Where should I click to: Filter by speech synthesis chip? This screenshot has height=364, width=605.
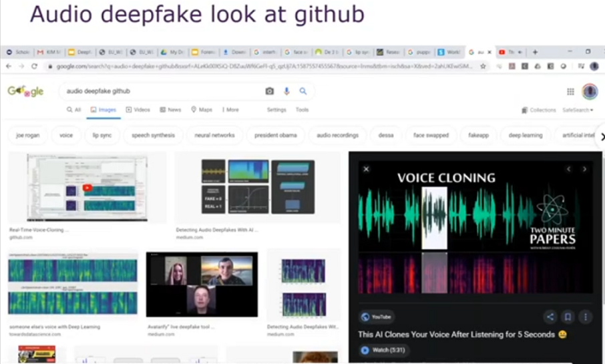click(x=153, y=135)
